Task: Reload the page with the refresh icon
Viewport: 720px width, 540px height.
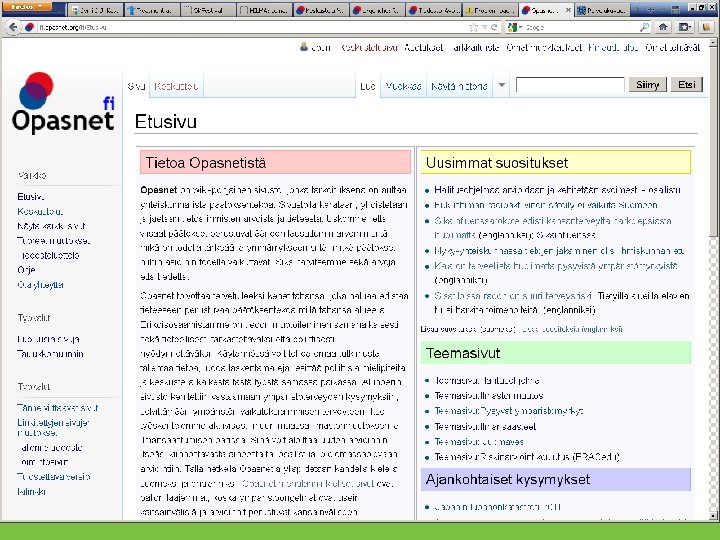Action: tap(494, 27)
